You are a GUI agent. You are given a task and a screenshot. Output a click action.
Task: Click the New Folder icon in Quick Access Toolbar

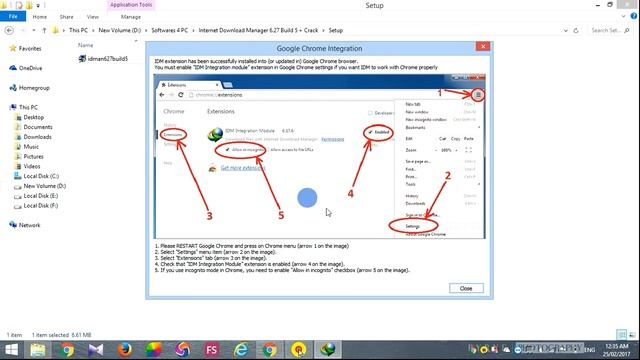click(29, 5)
